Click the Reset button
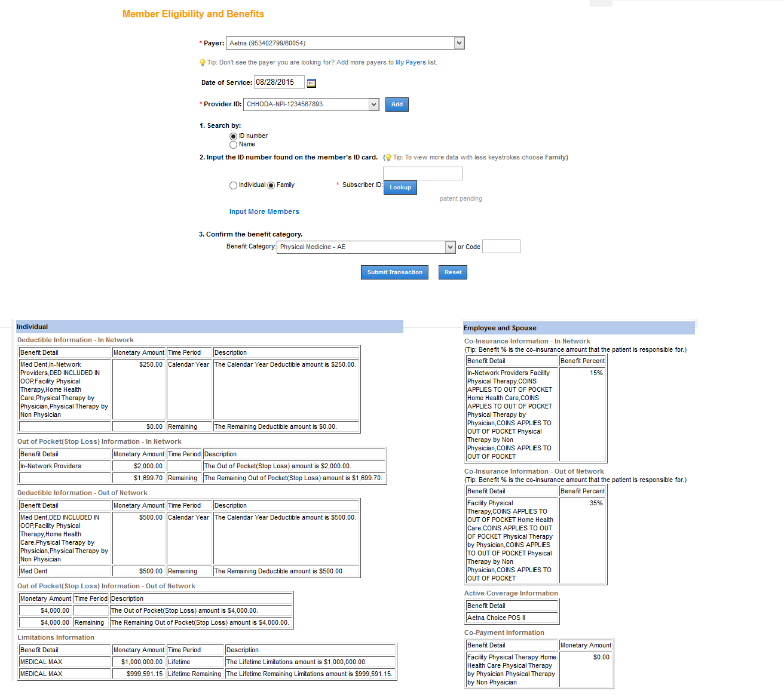 pyautogui.click(x=453, y=272)
